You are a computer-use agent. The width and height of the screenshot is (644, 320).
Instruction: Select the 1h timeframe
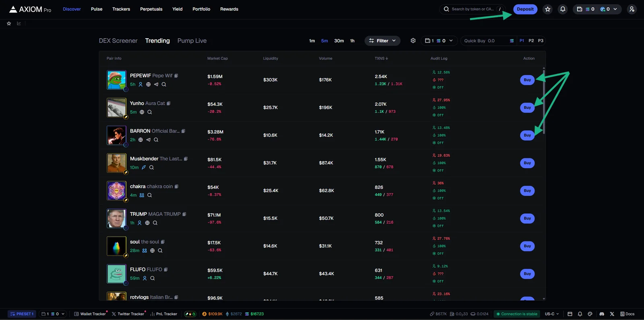pos(352,41)
